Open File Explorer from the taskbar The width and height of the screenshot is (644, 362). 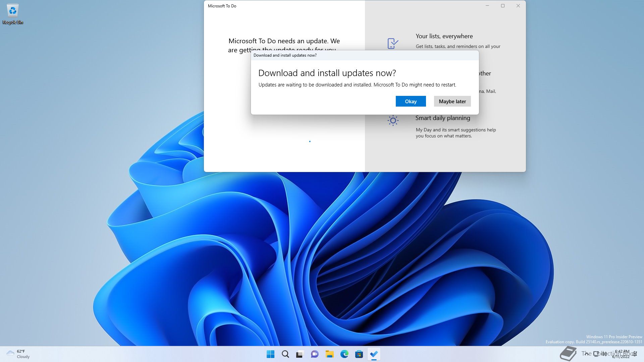click(329, 354)
